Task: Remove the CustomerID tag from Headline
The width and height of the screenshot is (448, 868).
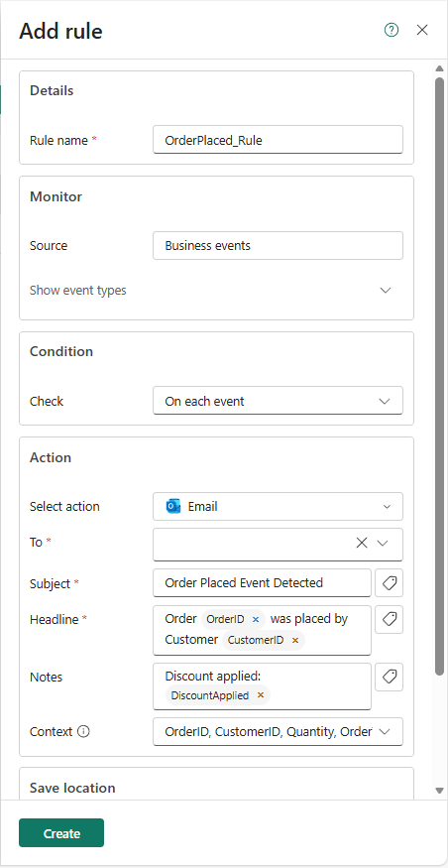Action: coord(295,641)
